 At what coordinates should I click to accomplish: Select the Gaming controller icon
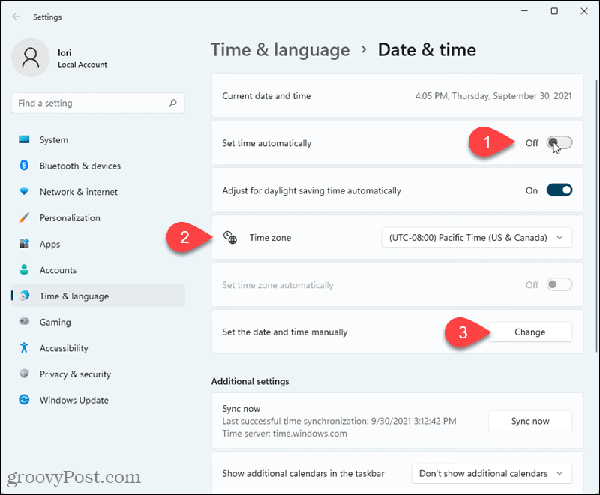click(24, 322)
